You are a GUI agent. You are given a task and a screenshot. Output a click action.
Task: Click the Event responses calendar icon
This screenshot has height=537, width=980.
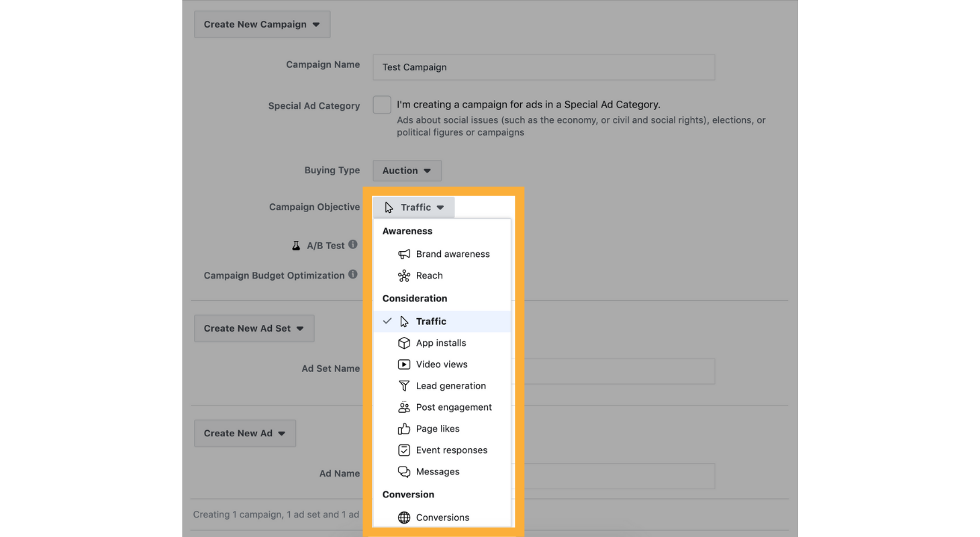click(x=404, y=450)
